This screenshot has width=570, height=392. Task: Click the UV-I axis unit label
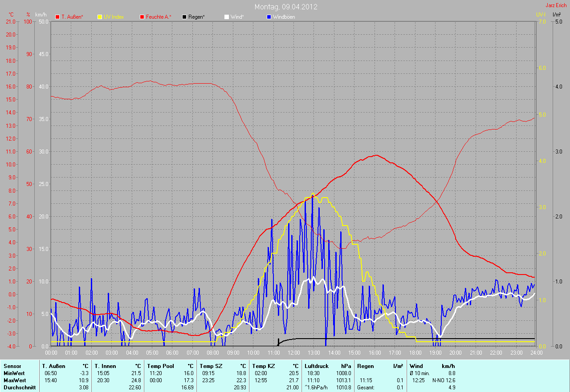(541, 15)
